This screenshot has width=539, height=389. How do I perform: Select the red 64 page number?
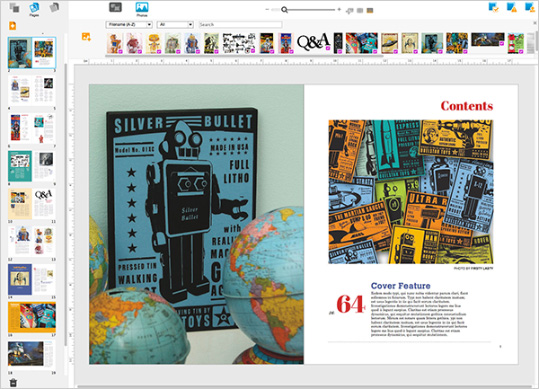pos(350,304)
